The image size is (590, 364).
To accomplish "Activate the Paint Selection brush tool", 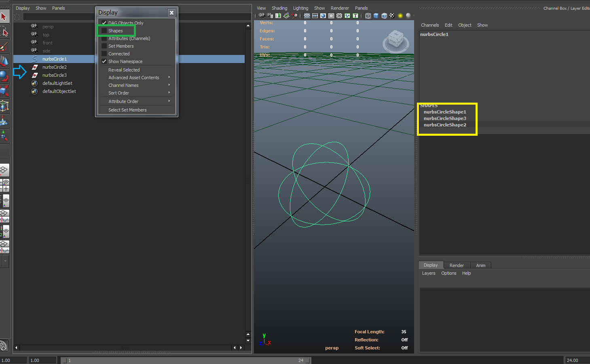I will 4,47.
